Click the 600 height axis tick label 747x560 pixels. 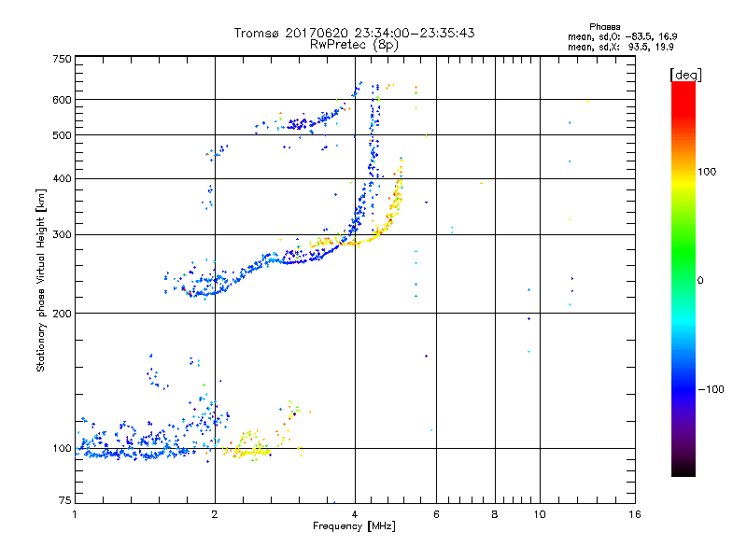[x=62, y=99]
